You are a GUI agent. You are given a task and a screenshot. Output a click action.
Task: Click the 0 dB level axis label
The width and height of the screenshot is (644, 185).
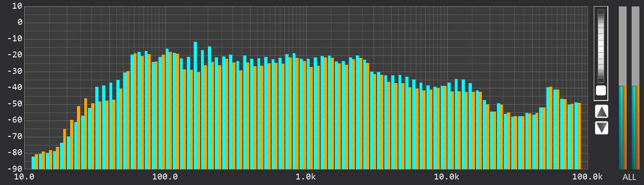(x=20, y=22)
